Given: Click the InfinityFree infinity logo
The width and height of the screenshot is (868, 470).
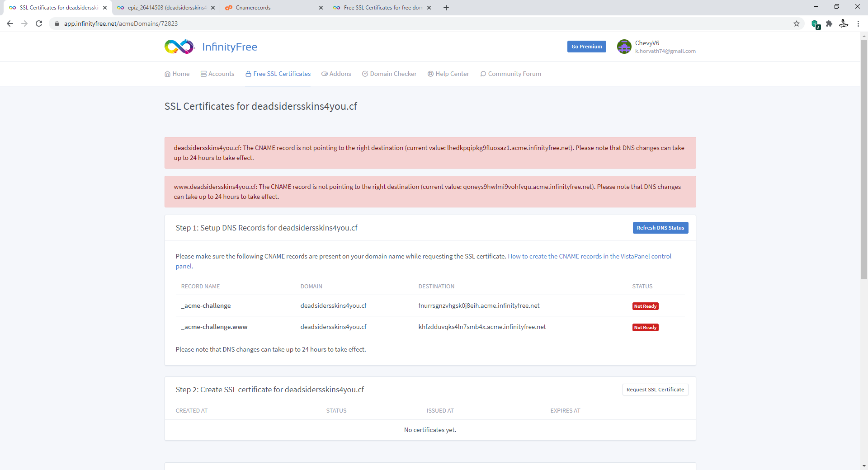Looking at the screenshot, I should [x=179, y=47].
